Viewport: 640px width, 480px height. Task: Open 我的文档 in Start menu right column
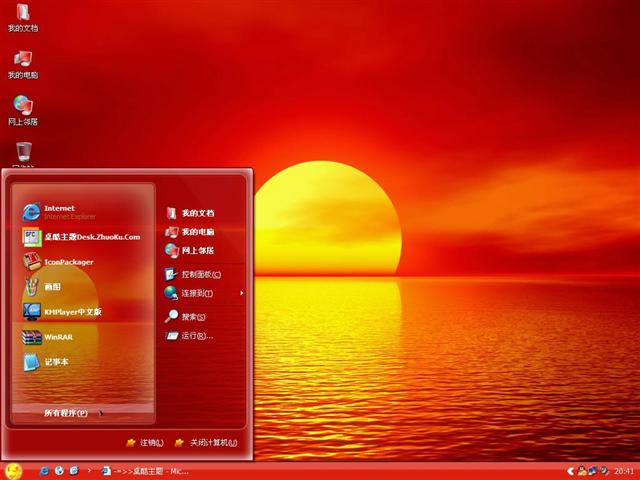pyautogui.click(x=190, y=213)
